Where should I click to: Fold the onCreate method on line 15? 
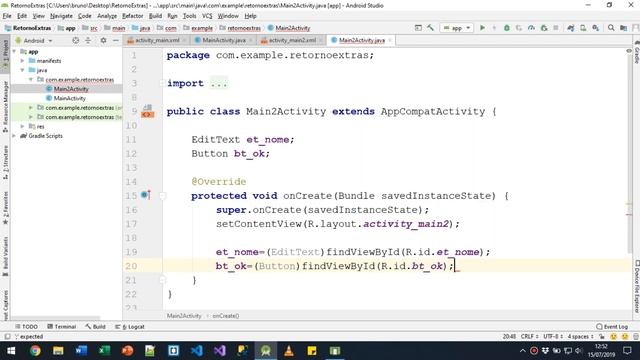tap(162, 196)
